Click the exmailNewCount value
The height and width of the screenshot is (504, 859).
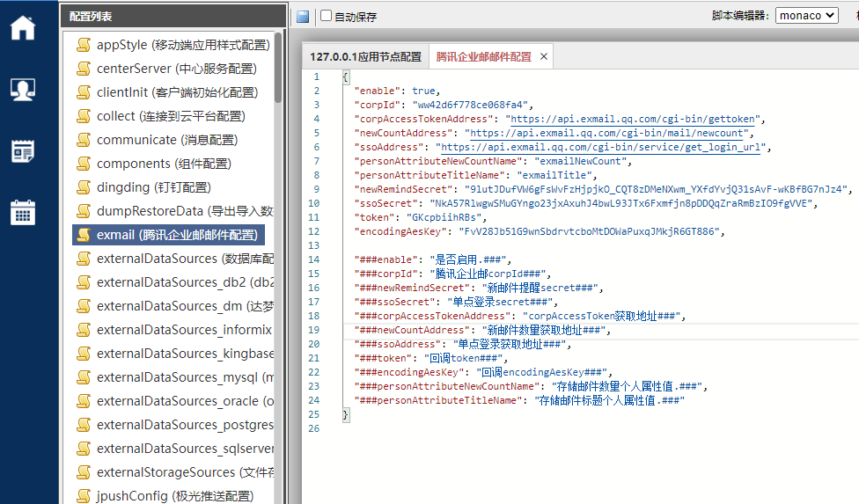(580, 161)
